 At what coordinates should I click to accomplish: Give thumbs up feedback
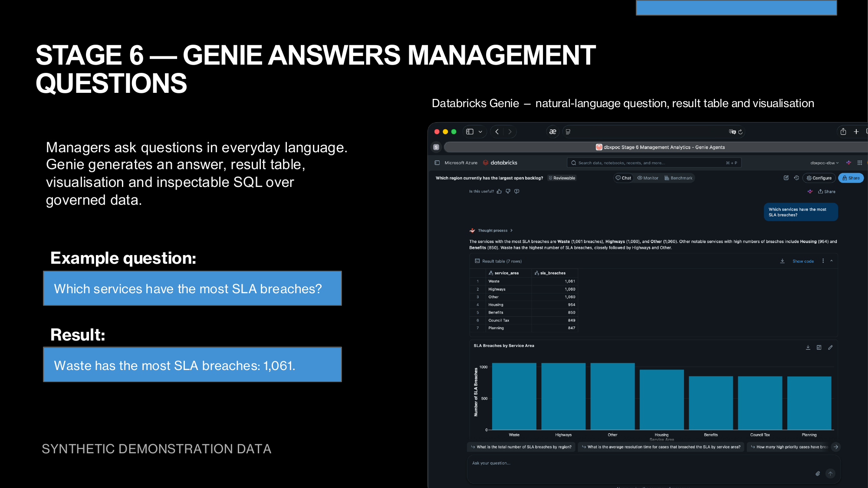[499, 191]
